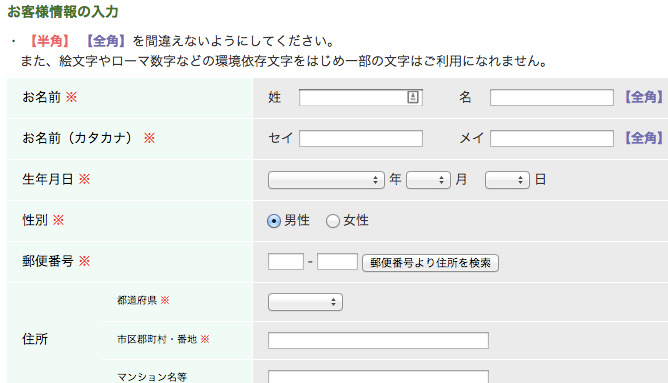Focus the 名 first name input field
The image size is (668, 383).
[x=552, y=98]
